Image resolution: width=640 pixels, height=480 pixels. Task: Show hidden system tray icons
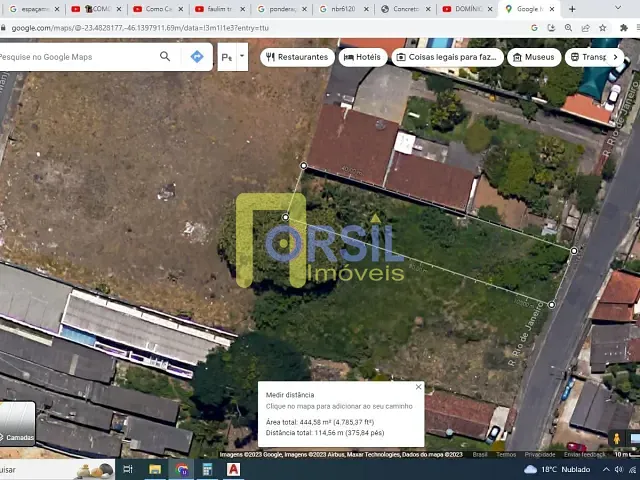(606, 469)
